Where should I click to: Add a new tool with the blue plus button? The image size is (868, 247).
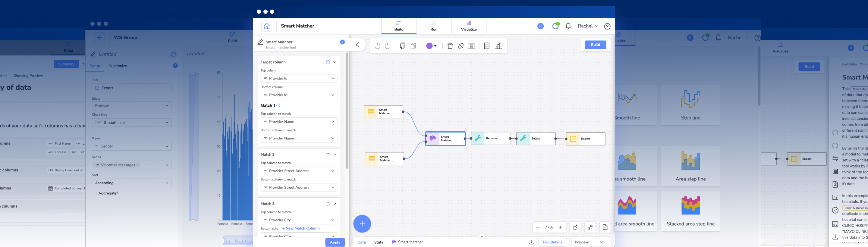pos(362,224)
